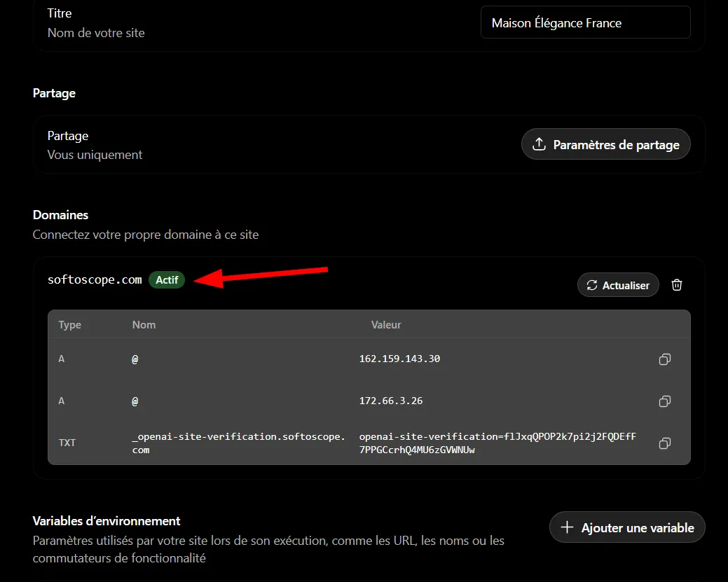Click the TXT record type cell
728x582 pixels.
[67, 443]
